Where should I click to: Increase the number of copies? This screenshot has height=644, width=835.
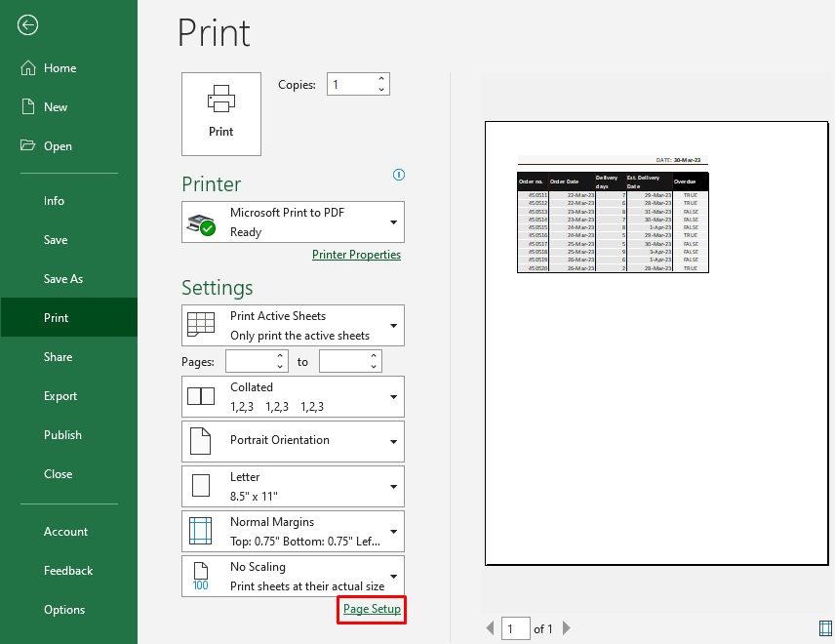(x=380, y=80)
